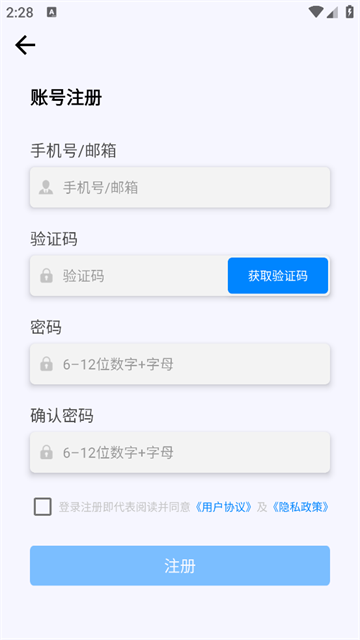Image resolution: width=360 pixels, height=640 pixels.
Task: Click the 注册 button
Action: tap(180, 566)
